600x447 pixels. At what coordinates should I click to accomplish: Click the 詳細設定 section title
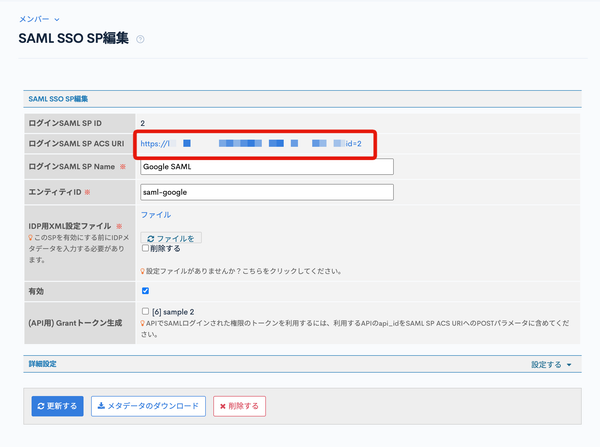42,364
